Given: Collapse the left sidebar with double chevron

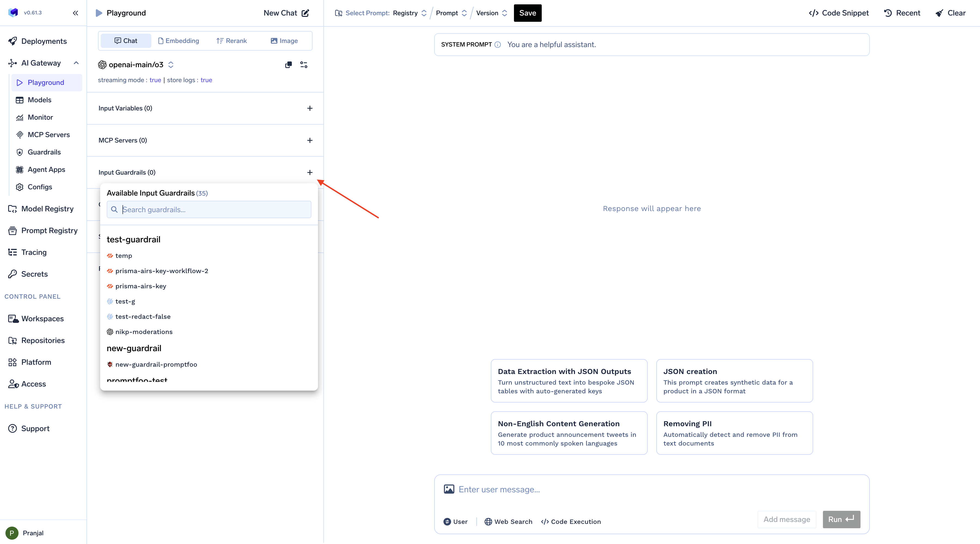Looking at the screenshot, I should tap(75, 13).
